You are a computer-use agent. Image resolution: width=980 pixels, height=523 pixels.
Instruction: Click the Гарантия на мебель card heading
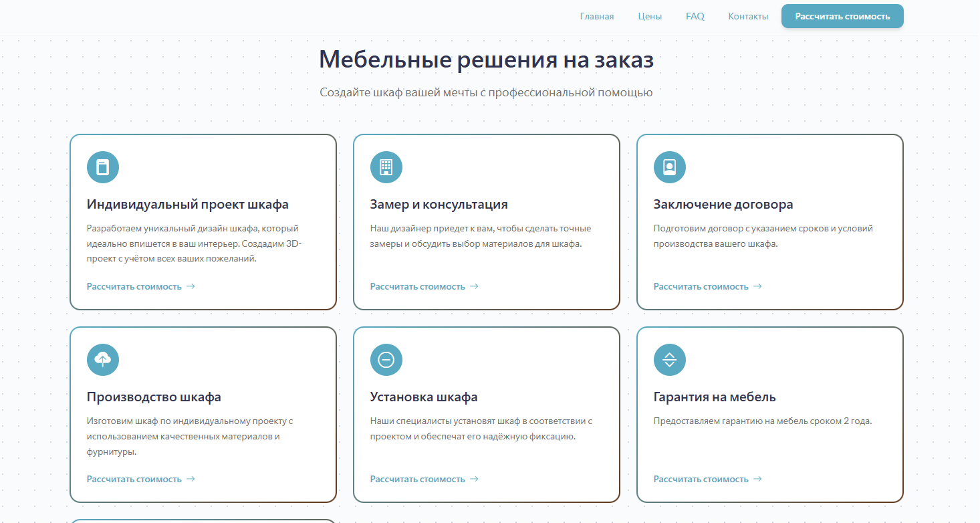715,397
